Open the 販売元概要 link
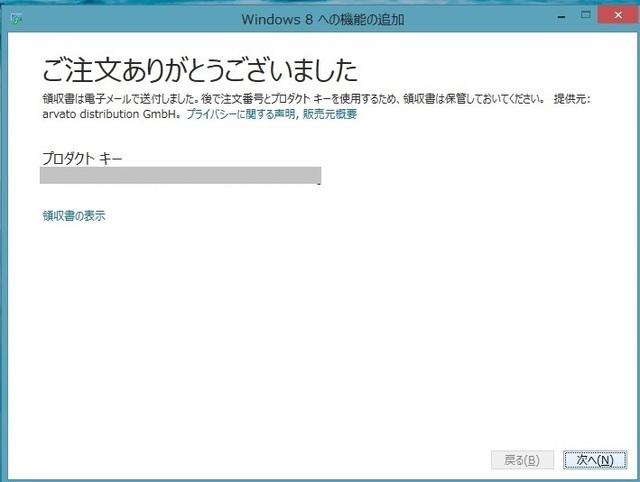640x482 pixels. click(329, 114)
